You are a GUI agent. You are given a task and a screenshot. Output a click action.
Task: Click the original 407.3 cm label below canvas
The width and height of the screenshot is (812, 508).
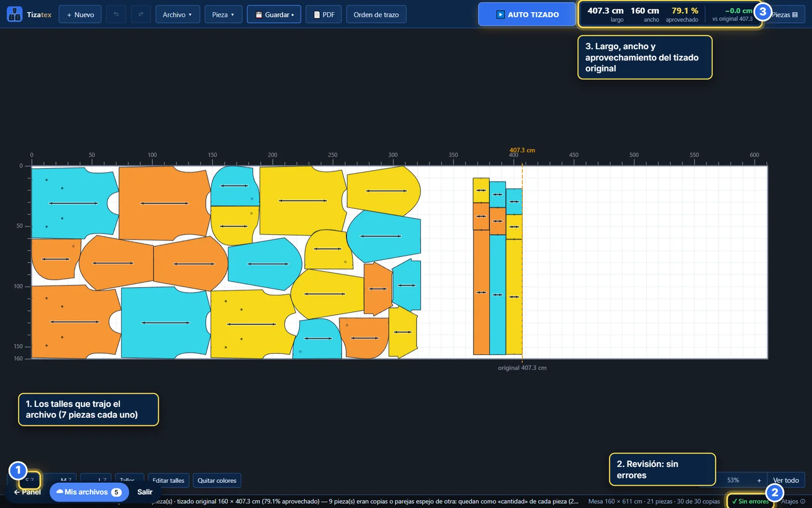(522, 368)
